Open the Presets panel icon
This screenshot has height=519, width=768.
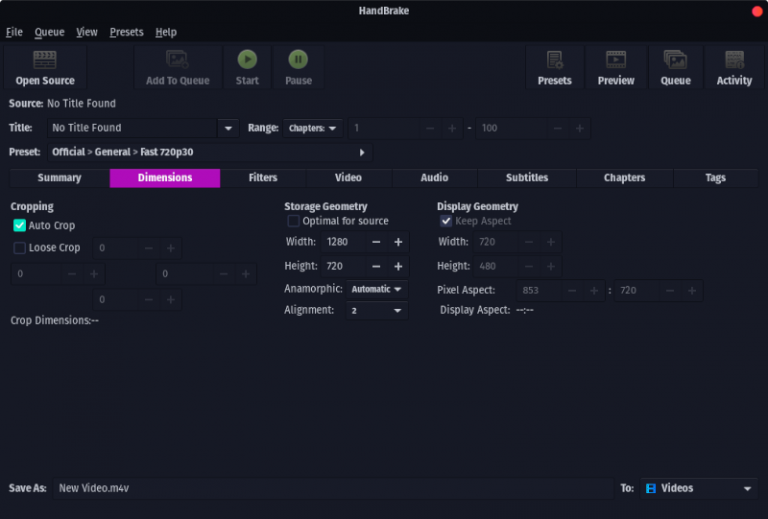[554, 60]
